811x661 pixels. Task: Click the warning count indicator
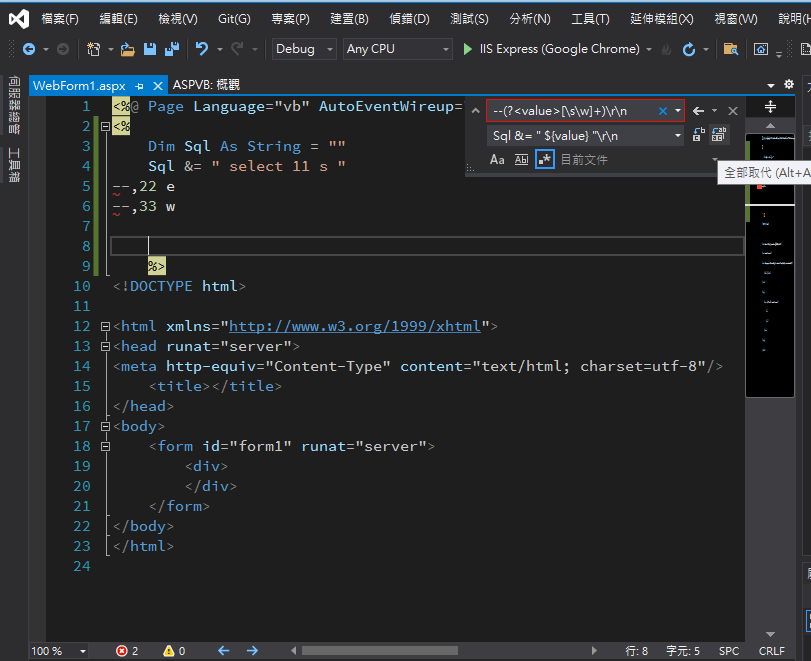click(174, 651)
